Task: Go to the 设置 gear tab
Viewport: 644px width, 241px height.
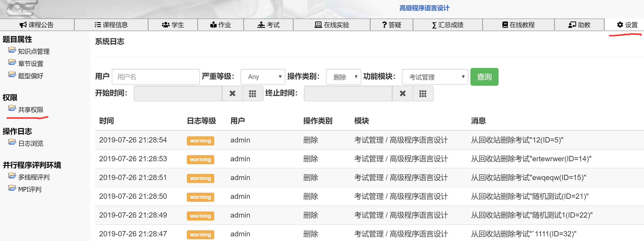Action: pos(627,25)
